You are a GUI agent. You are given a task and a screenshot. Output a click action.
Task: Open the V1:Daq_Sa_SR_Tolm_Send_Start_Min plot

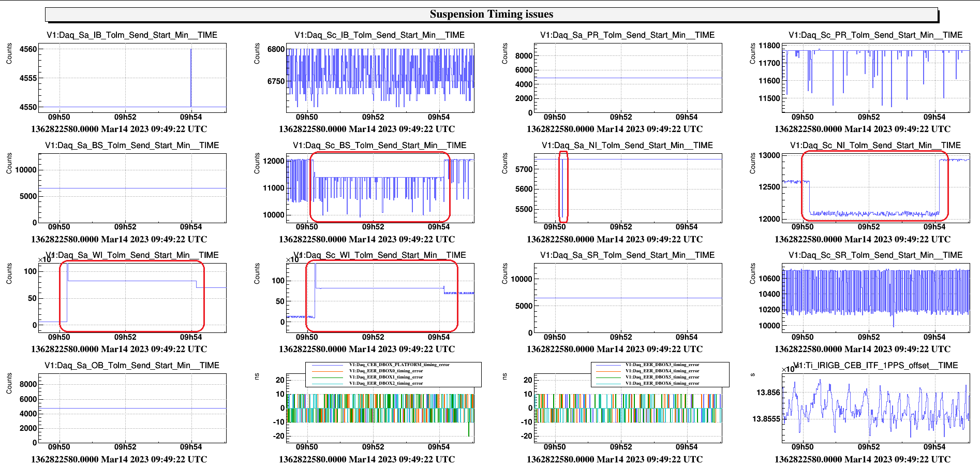click(628, 298)
